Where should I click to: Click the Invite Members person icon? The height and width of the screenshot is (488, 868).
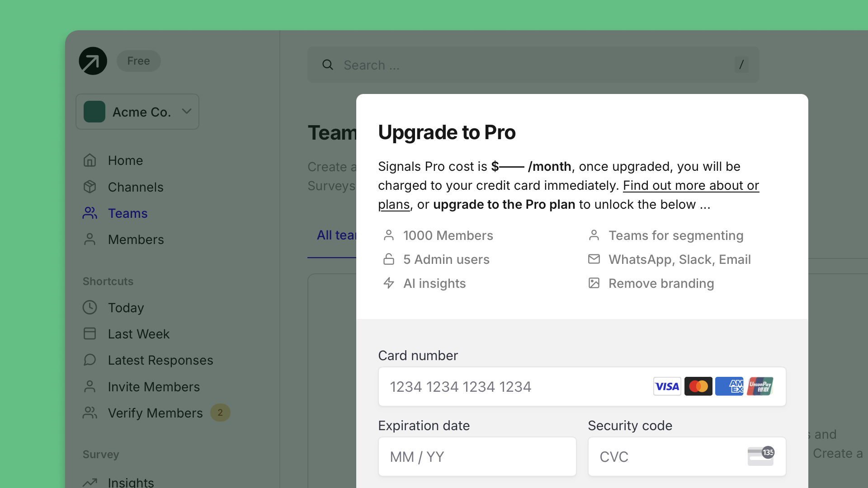[90, 387]
